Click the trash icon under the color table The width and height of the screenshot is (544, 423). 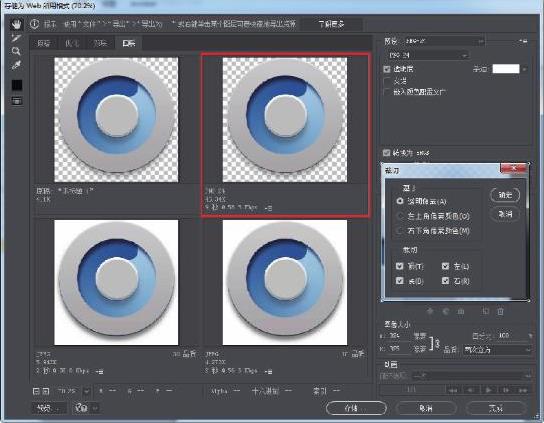coord(500,311)
